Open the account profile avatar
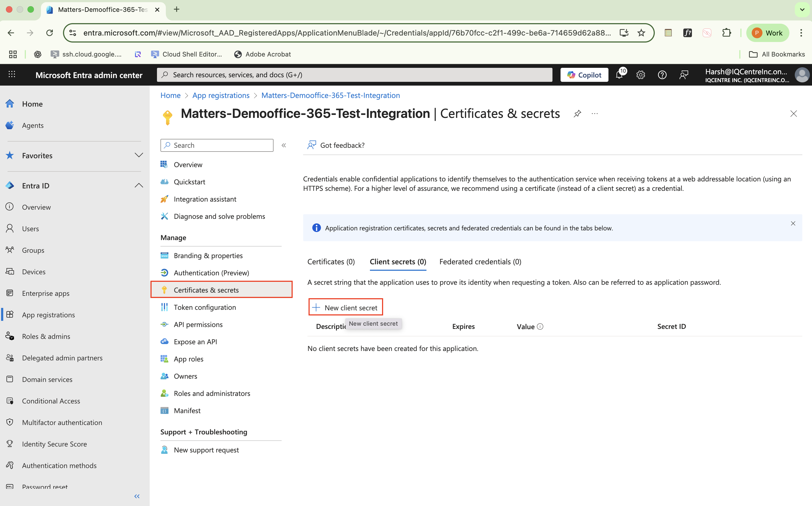The width and height of the screenshot is (812, 506). 802,75
